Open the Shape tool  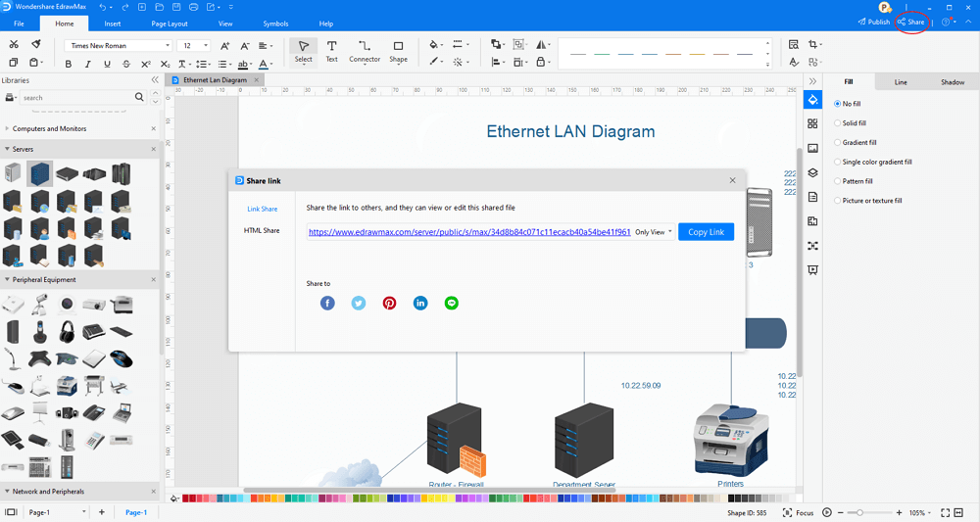coord(398,51)
